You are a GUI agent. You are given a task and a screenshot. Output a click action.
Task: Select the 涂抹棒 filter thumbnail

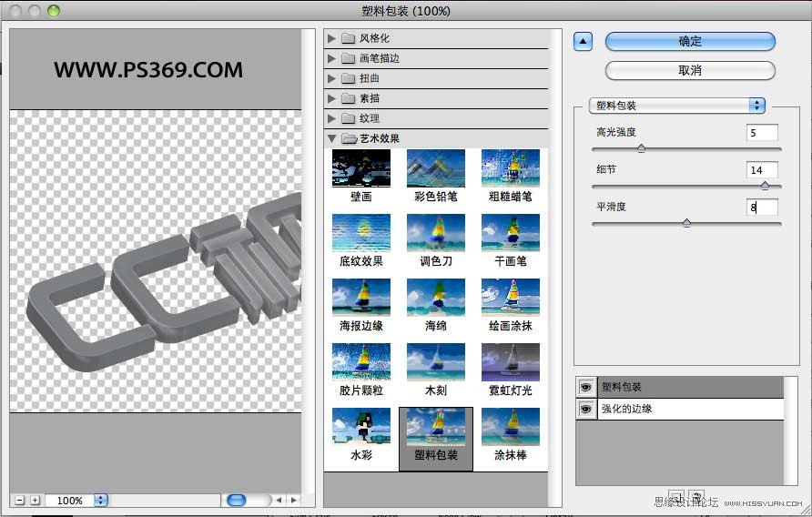click(x=510, y=426)
